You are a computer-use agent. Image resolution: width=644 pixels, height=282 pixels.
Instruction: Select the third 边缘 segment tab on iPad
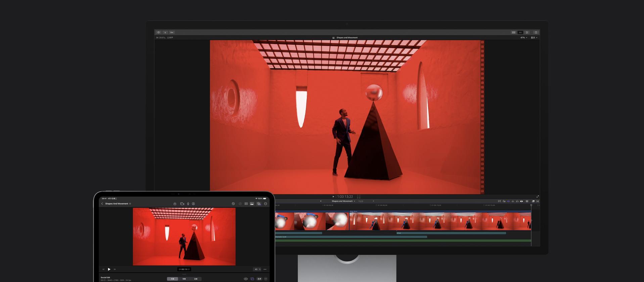pos(196,279)
